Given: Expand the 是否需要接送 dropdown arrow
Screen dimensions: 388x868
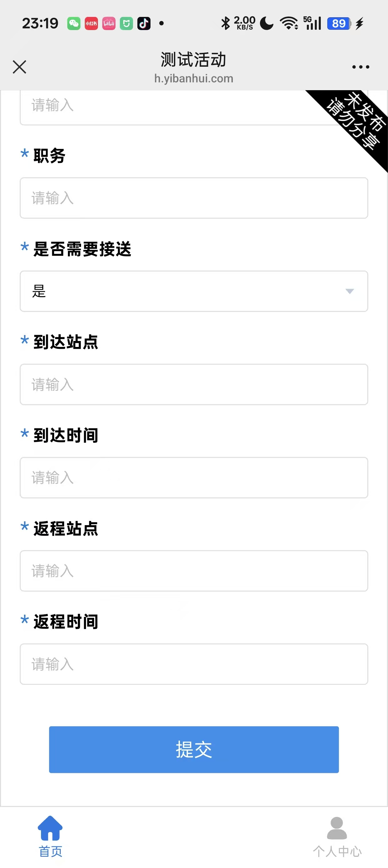Looking at the screenshot, I should pos(350,291).
